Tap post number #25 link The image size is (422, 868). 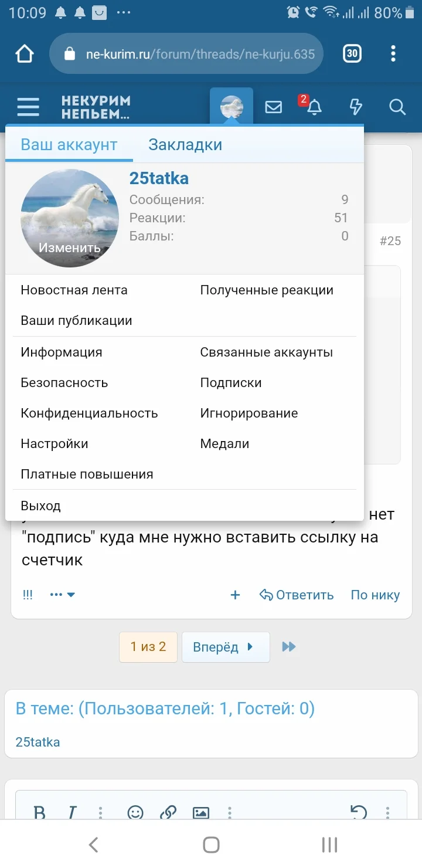[390, 240]
